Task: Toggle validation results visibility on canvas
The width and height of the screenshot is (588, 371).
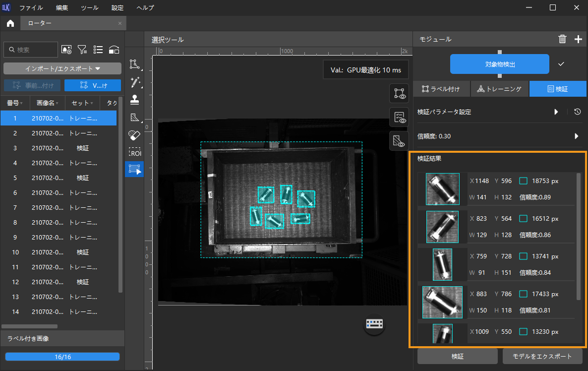Action: point(399,117)
